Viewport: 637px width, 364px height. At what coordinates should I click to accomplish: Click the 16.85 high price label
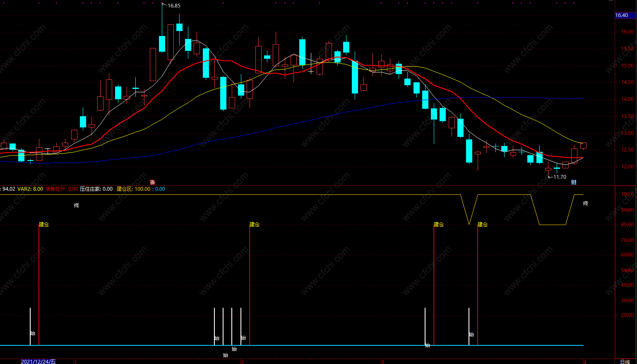pyautogui.click(x=174, y=6)
